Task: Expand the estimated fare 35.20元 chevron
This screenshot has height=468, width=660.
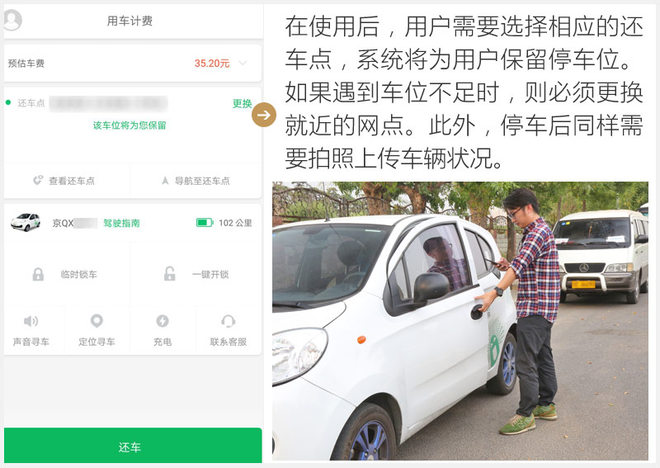Action: pos(243,63)
